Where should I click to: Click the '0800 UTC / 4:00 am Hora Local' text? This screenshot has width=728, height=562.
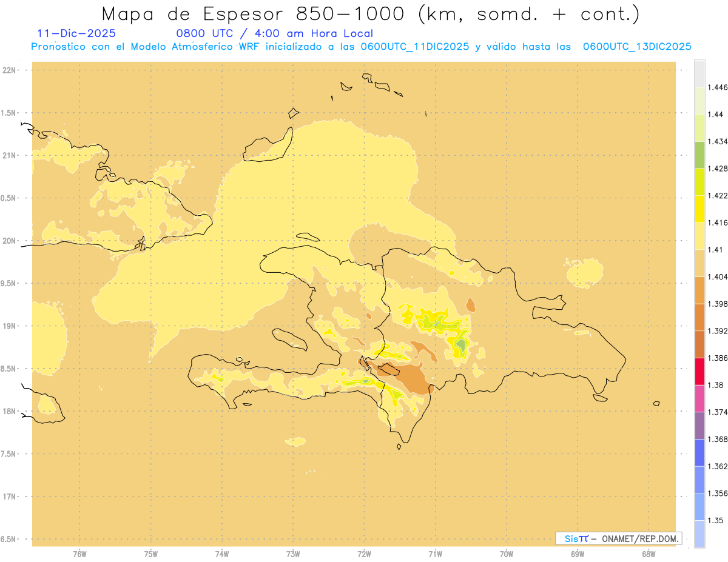coord(274,34)
